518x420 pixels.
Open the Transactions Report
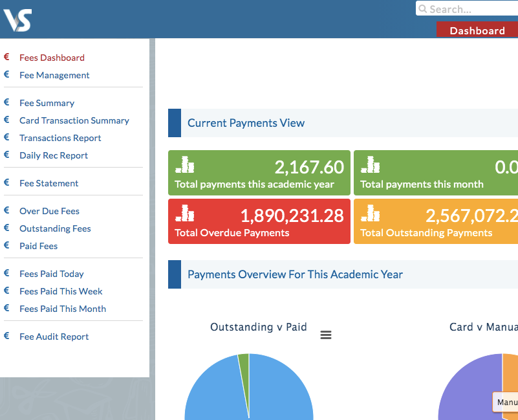pos(59,138)
